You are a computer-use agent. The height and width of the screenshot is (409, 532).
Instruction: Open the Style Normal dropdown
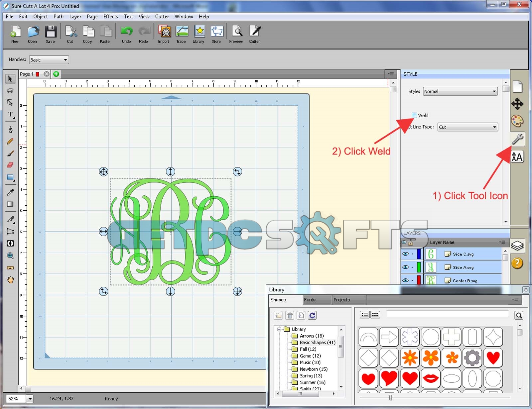(461, 91)
